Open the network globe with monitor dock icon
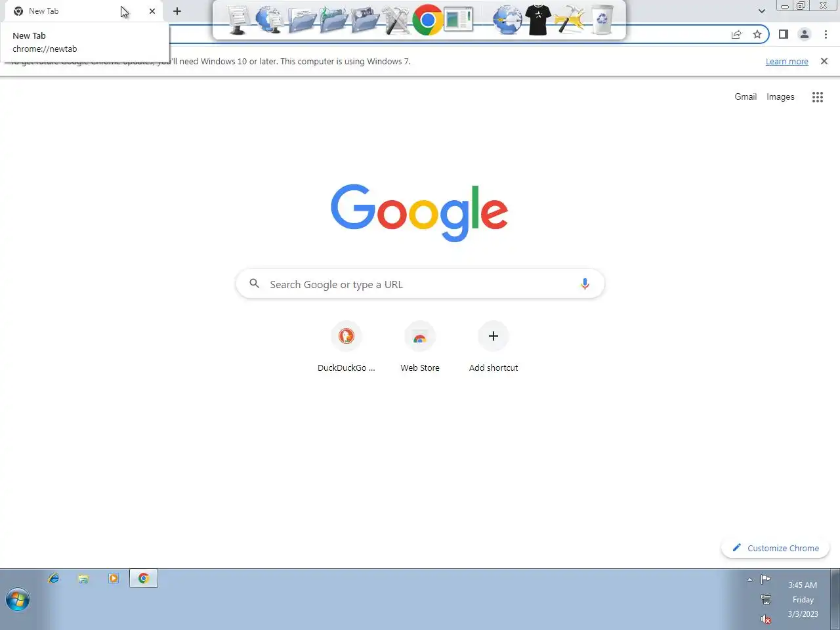 (269, 20)
